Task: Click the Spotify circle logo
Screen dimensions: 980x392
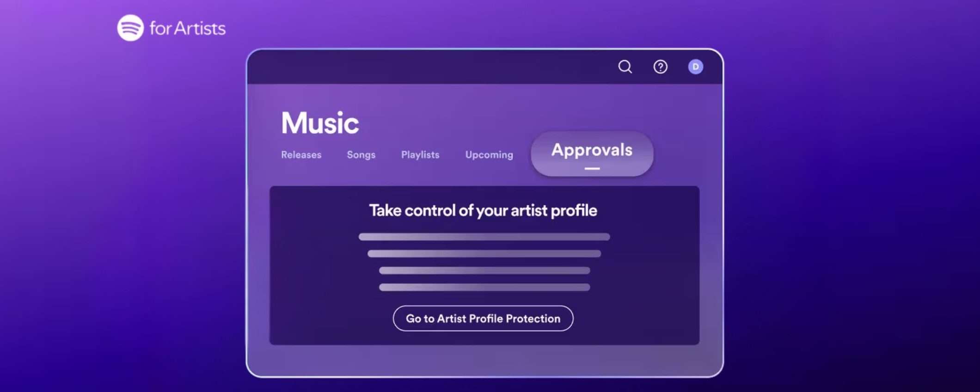Action: pos(130,28)
